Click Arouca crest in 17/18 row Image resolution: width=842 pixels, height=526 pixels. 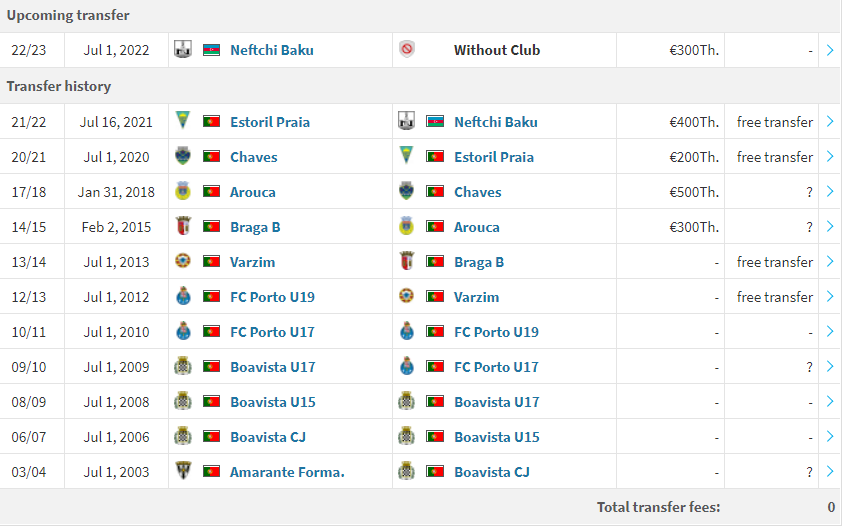[x=183, y=191]
